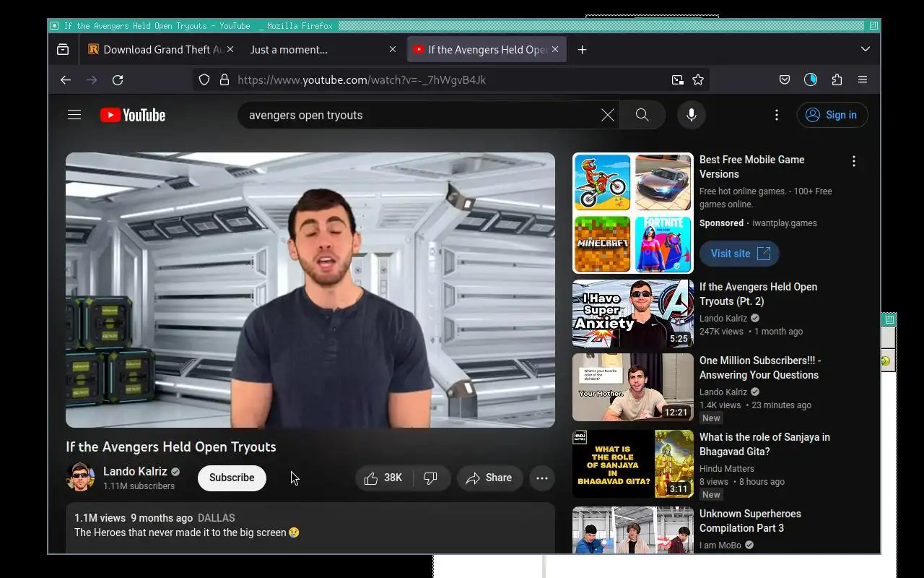Open YouTube settings three-dot menu

pos(777,115)
